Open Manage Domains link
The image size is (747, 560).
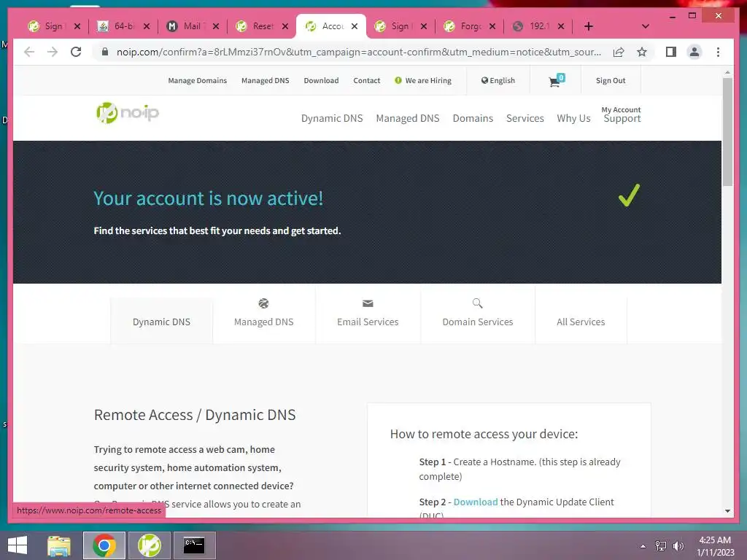[197, 80]
